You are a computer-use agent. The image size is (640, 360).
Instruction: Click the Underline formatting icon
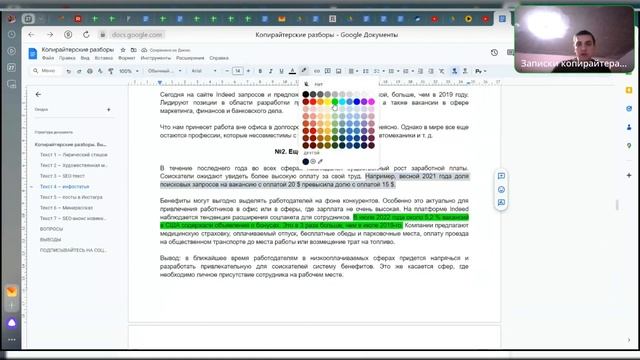click(x=281, y=71)
